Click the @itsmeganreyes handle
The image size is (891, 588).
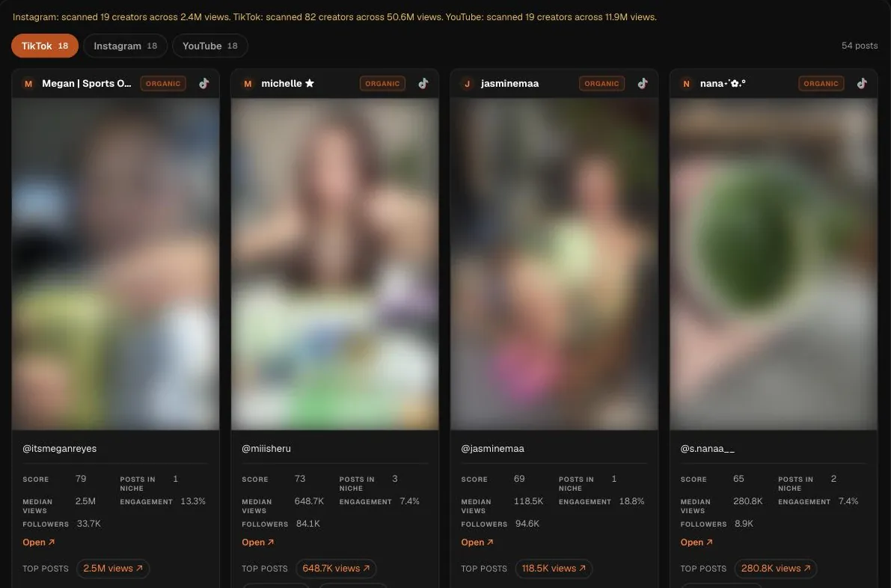pyautogui.click(x=60, y=448)
